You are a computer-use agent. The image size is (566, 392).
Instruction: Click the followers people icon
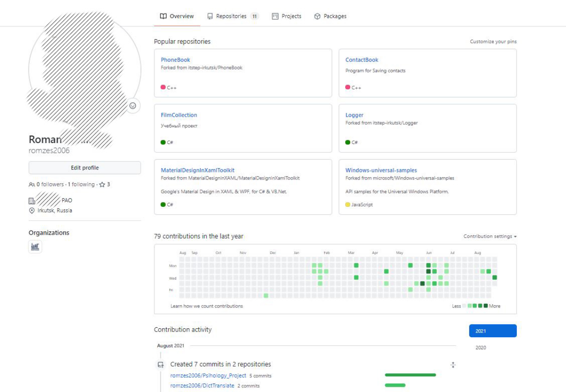tap(32, 185)
